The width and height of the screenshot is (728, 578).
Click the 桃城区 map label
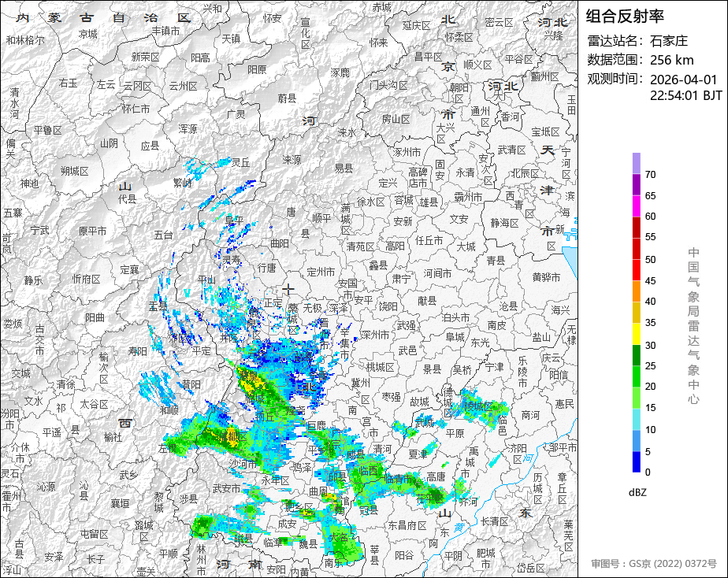[x=381, y=368]
